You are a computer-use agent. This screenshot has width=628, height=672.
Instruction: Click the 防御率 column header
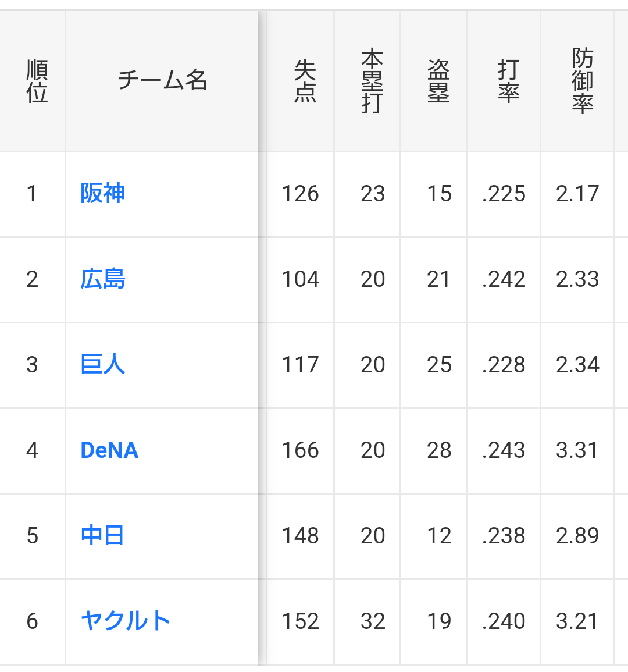[x=581, y=81]
